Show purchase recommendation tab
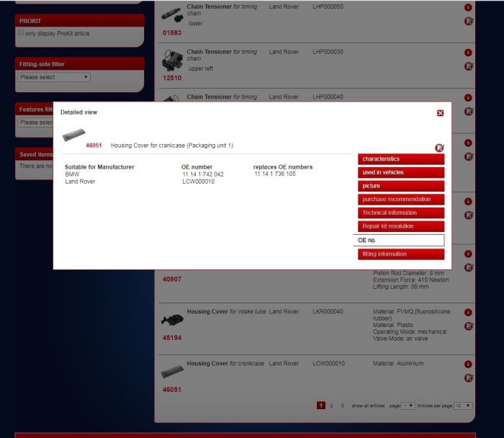This screenshot has height=438, width=504. pos(401,200)
